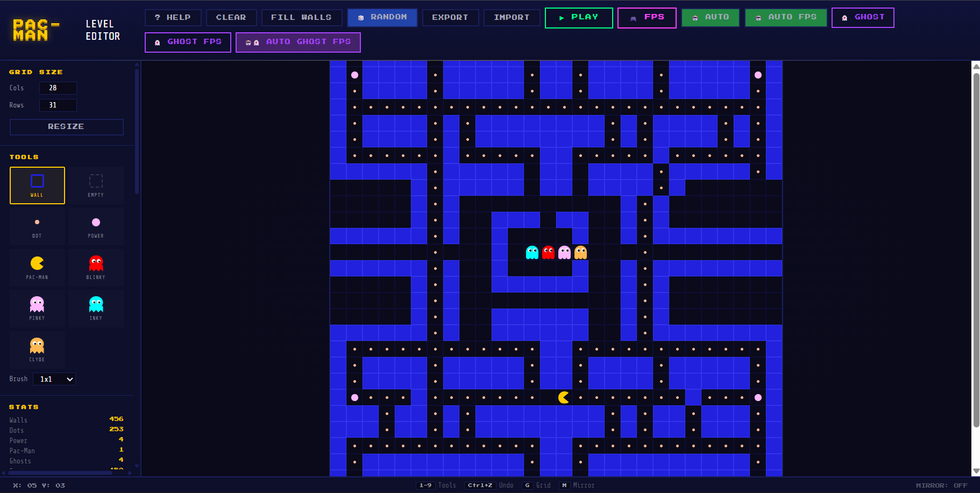
Task: Select the Inky ghost tool
Action: pos(96,309)
